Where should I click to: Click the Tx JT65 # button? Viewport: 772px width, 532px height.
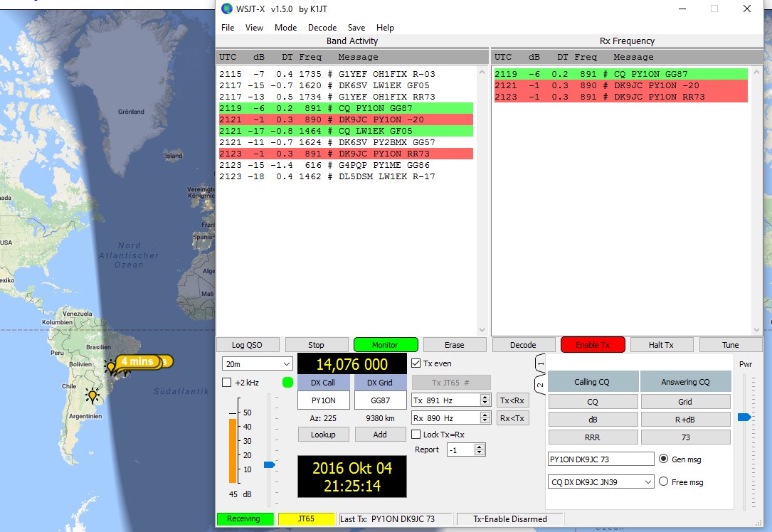point(451,383)
